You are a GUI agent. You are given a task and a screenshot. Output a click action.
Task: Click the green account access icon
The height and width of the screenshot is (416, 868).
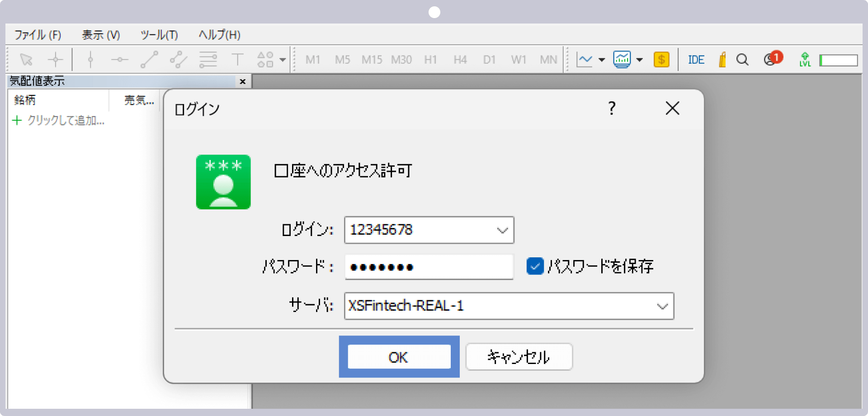coord(223,182)
